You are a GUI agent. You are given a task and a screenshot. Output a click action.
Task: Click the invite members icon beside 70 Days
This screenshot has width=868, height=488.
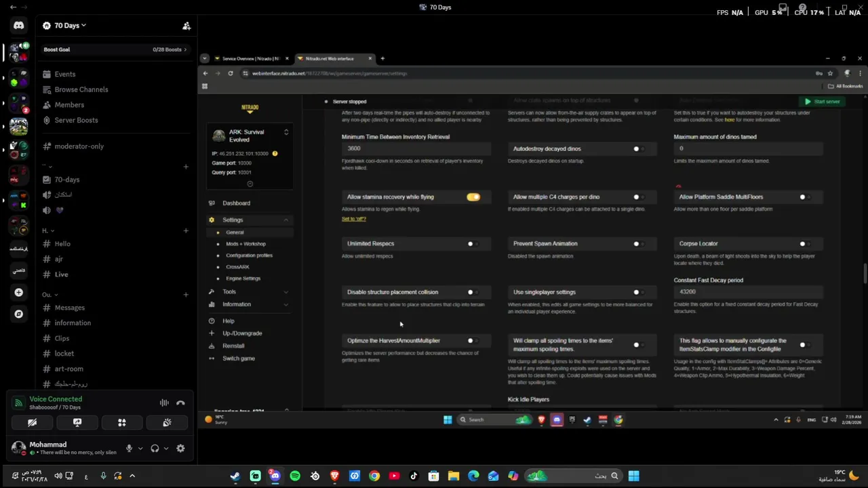tap(186, 26)
